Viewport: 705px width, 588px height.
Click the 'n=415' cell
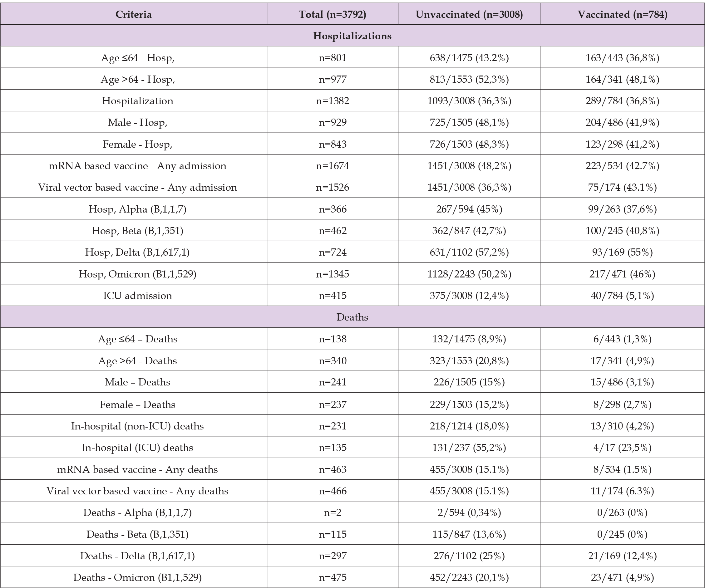click(x=332, y=295)
